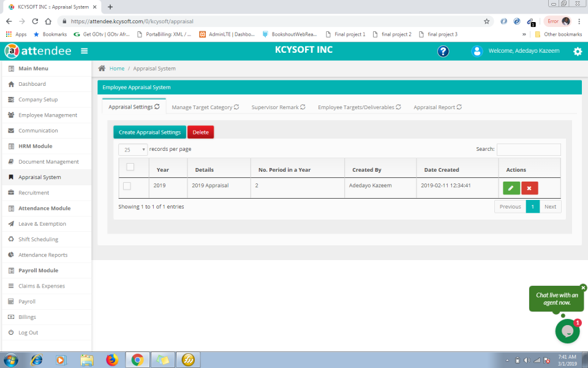The width and height of the screenshot is (588, 368).
Task: Refresh the Employee Targets/Deliverables tab icon
Action: coord(398,107)
